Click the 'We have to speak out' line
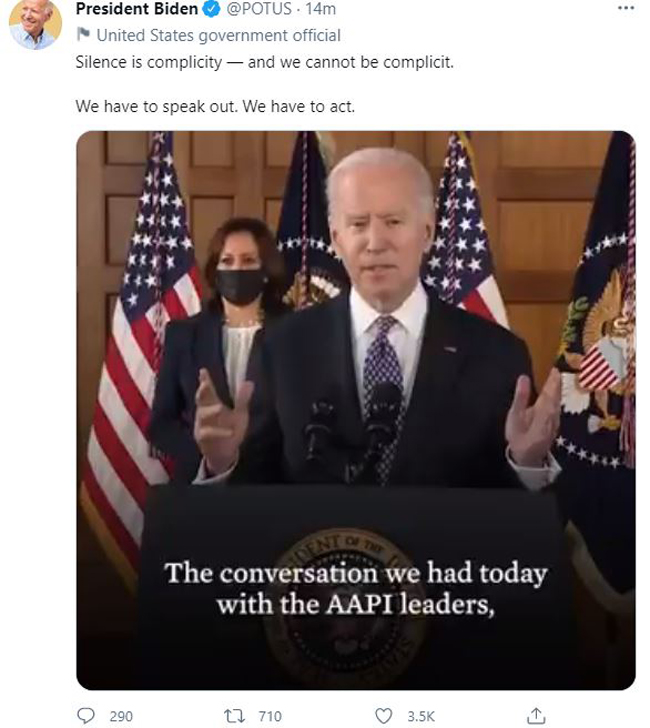 (215, 106)
